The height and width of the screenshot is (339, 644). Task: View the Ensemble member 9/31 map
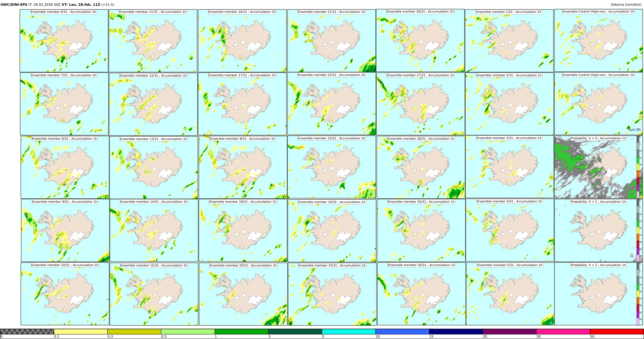65,231
